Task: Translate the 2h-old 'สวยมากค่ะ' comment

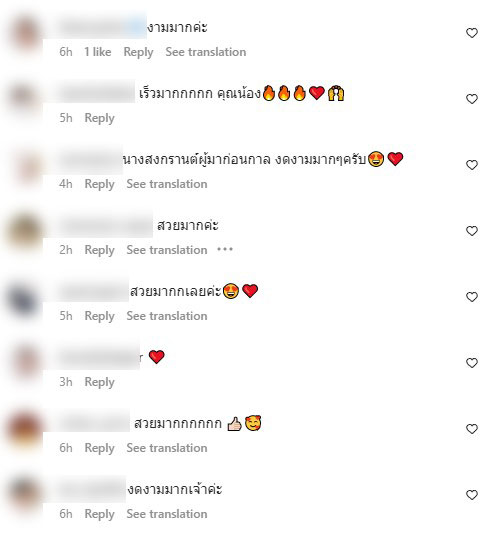Action: pos(167,250)
